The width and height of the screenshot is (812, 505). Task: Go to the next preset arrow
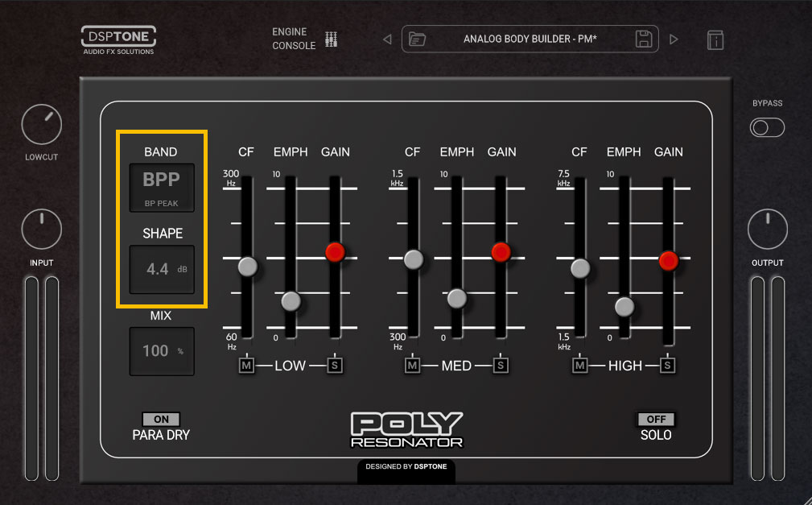click(674, 39)
